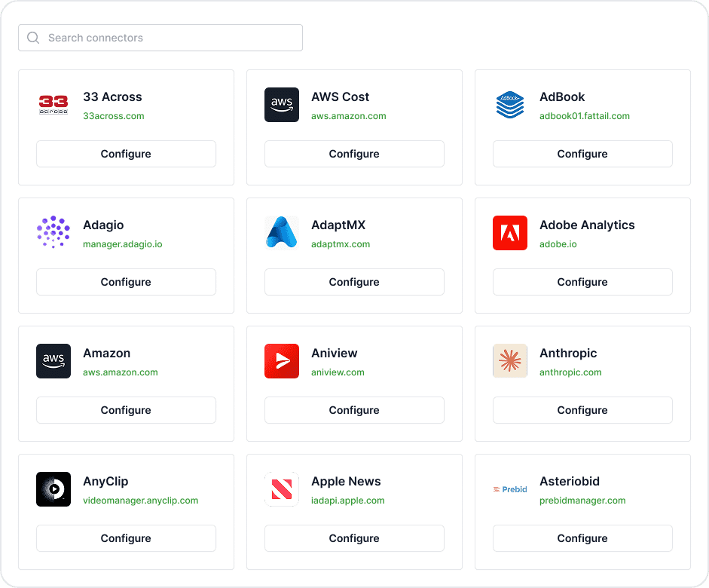709x588 pixels.
Task: Configure the AdBook connector
Action: pos(582,154)
